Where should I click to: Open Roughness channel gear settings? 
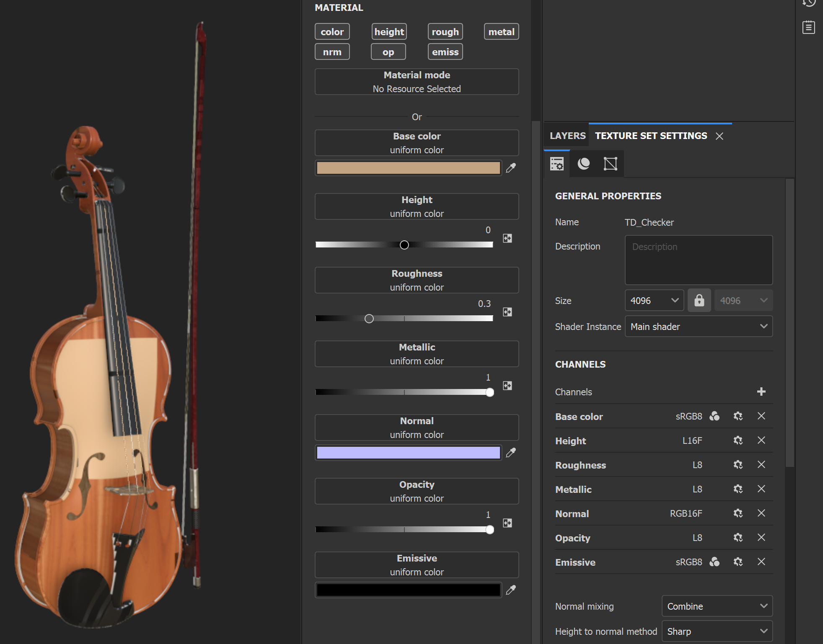coord(738,465)
